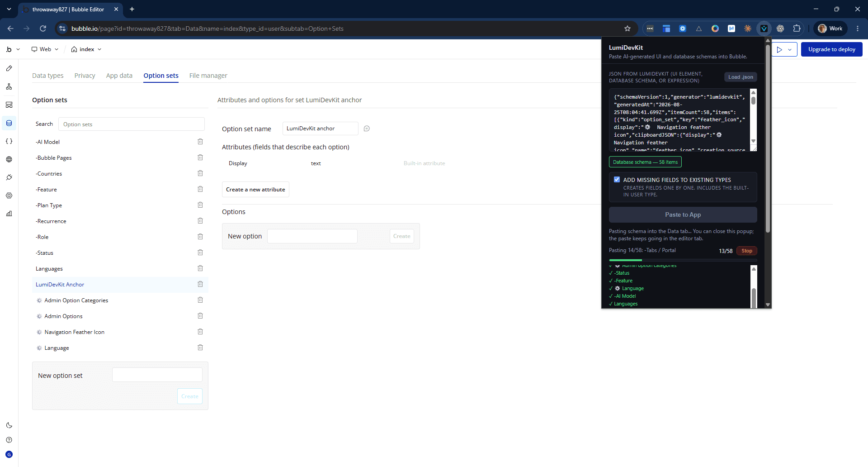
Task: Bookmark this page with the star icon
Action: click(627, 29)
